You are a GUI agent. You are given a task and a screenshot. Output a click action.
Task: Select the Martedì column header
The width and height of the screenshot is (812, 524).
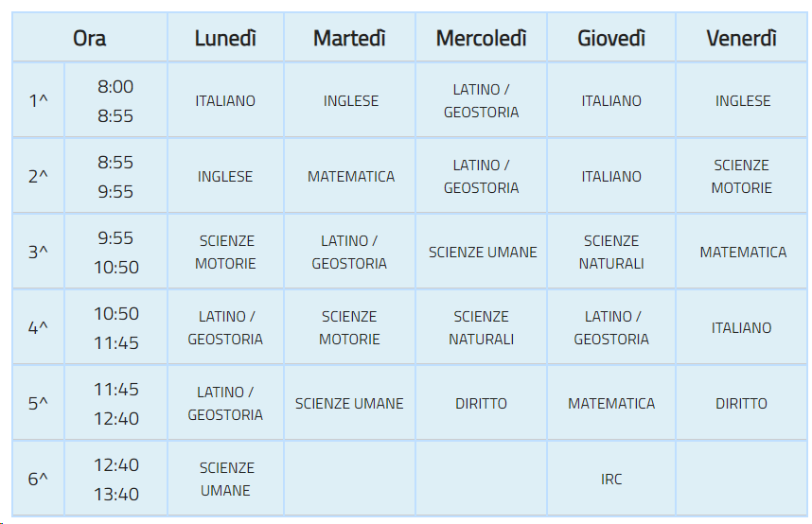pyautogui.click(x=349, y=37)
